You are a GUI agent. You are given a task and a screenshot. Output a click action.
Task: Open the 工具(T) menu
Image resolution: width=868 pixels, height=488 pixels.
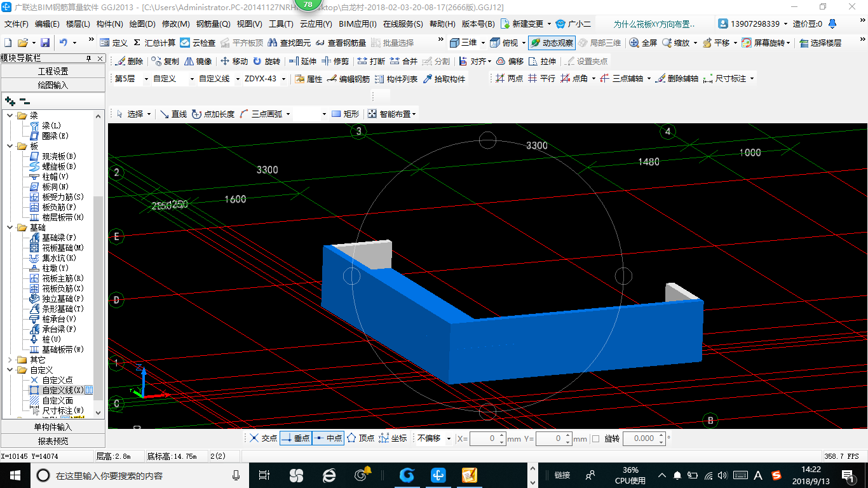281,24
